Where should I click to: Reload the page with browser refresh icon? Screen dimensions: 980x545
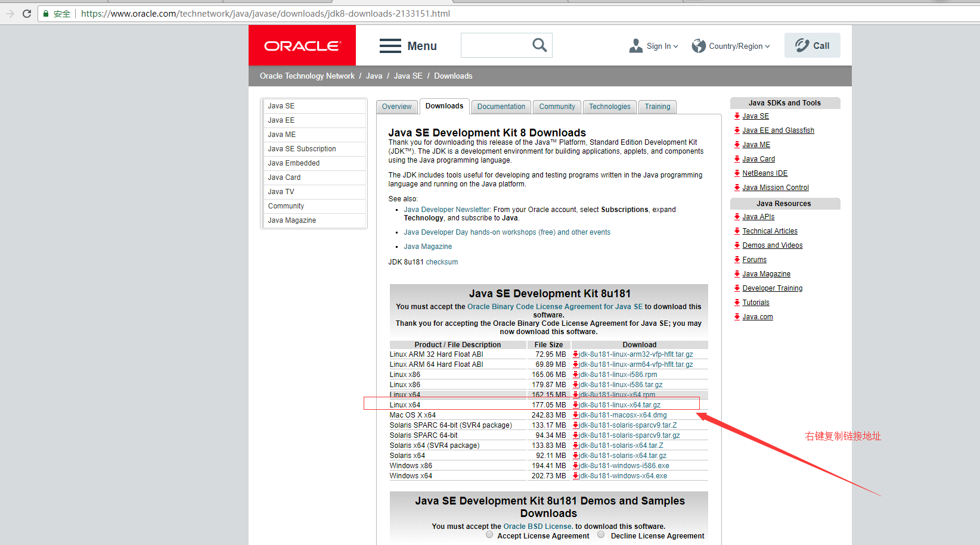click(27, 14)
